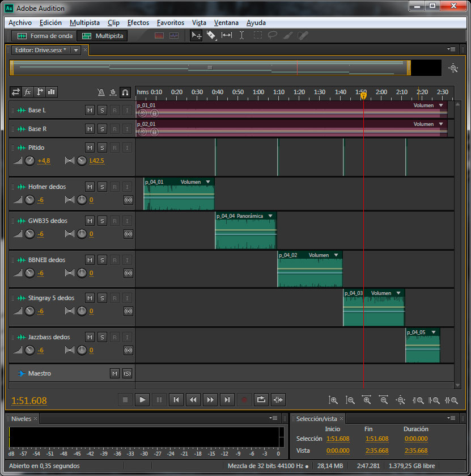The image size is (471, 476).
Task: Zoom out time icon
Action: pyautogui.click(x=383, y=400)
